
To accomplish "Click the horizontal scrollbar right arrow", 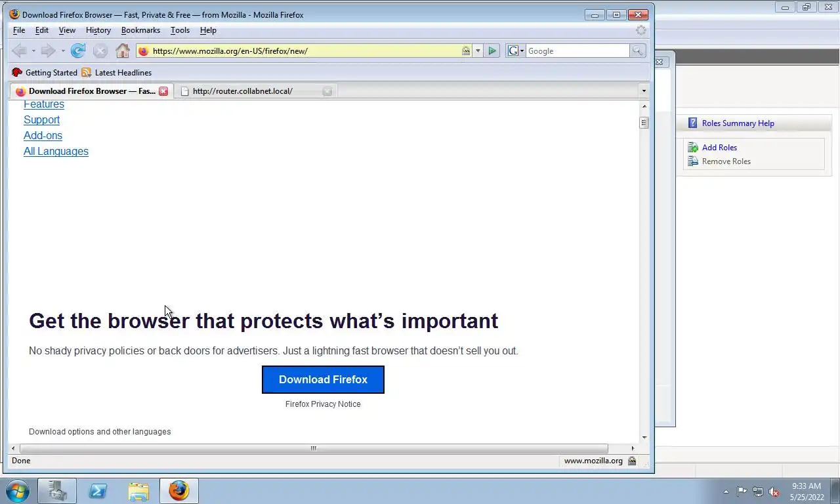I will tap(633, 448).
